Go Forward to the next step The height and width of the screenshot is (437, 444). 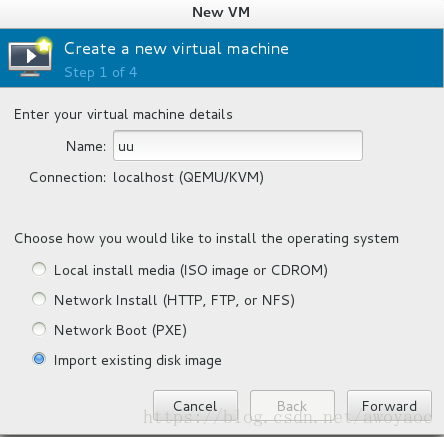(x=389, y=406)
